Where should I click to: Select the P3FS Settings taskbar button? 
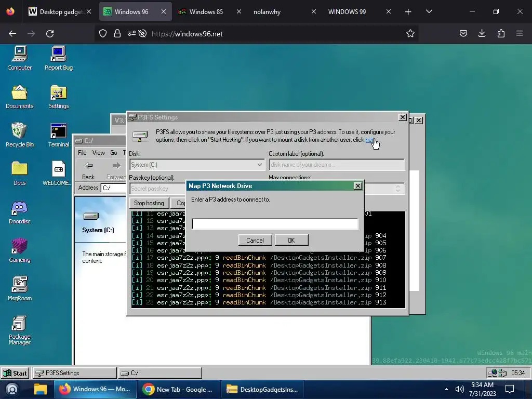click(x=74, y=373)
